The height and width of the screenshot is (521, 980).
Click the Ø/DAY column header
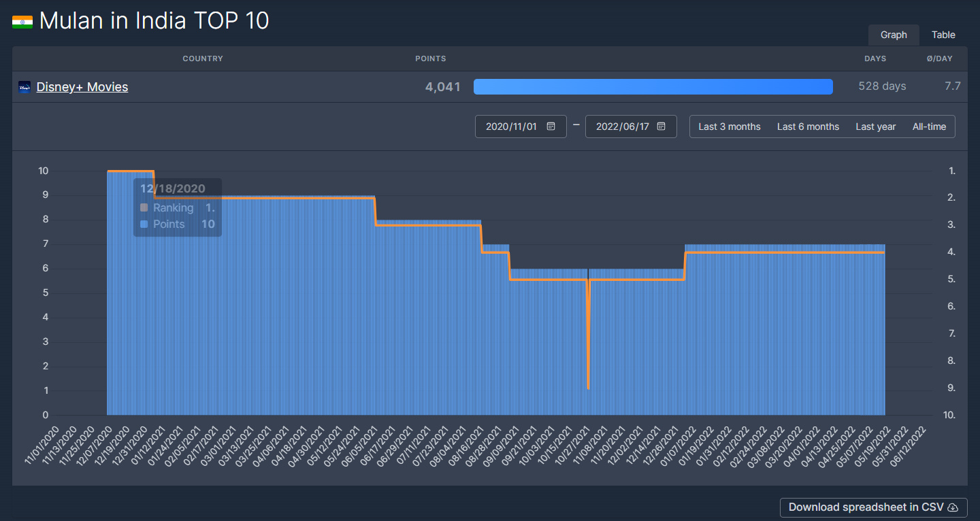point(940,58)
